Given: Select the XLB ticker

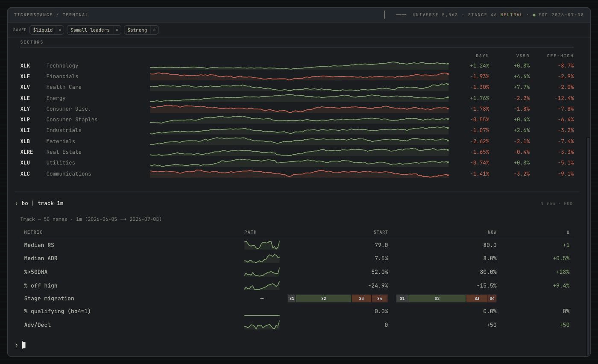Looking at the screenshot, I should click(x=25, y=141).
